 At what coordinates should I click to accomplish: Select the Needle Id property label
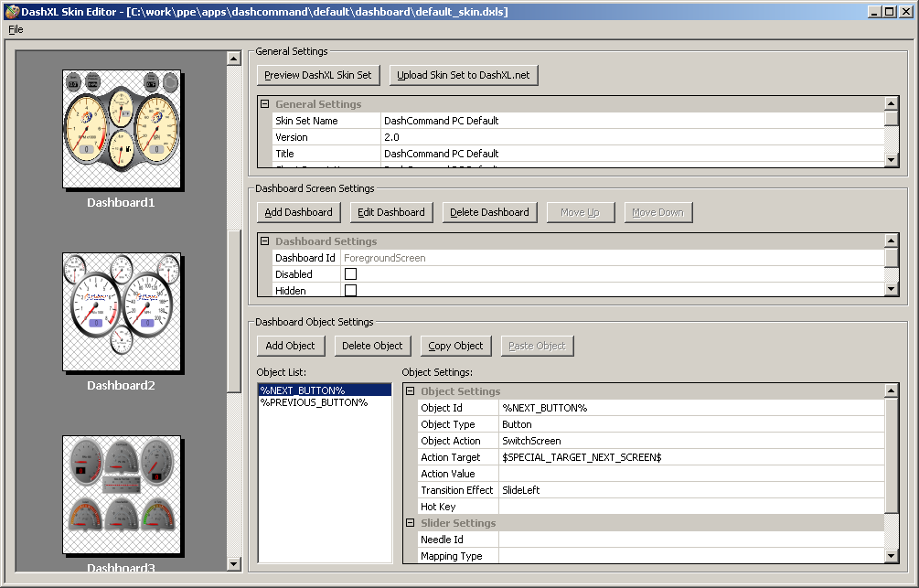pos(442,539)
